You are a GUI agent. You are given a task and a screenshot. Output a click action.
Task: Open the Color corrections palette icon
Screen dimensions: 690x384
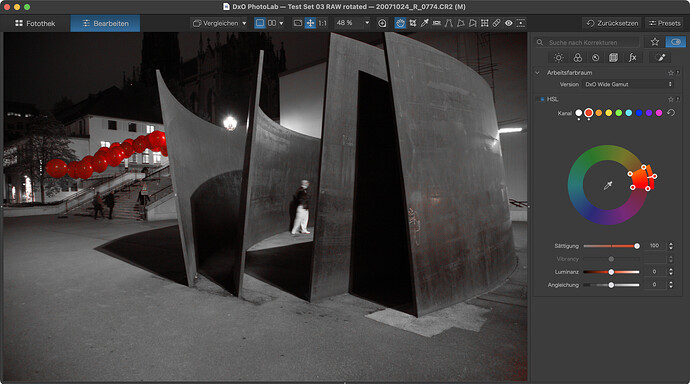(577, 58)
